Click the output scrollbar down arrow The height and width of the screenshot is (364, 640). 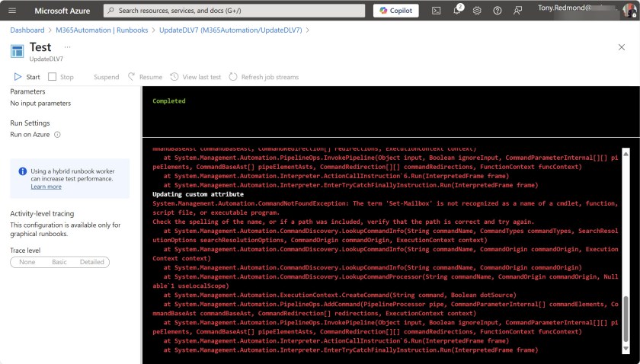coord(626,348)
